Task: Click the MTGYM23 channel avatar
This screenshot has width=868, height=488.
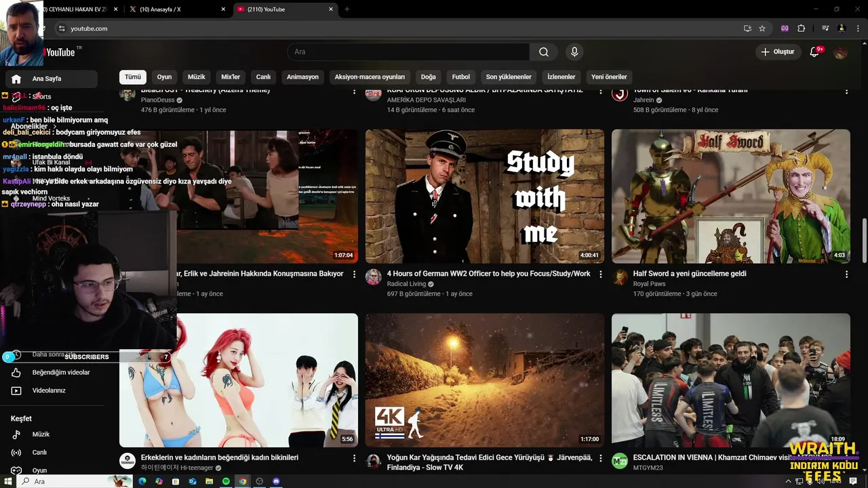Action: coord(620,461)
